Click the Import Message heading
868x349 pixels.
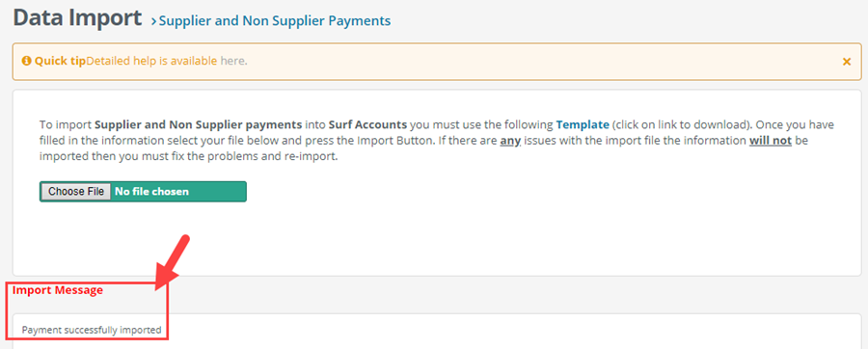point(58,290)
